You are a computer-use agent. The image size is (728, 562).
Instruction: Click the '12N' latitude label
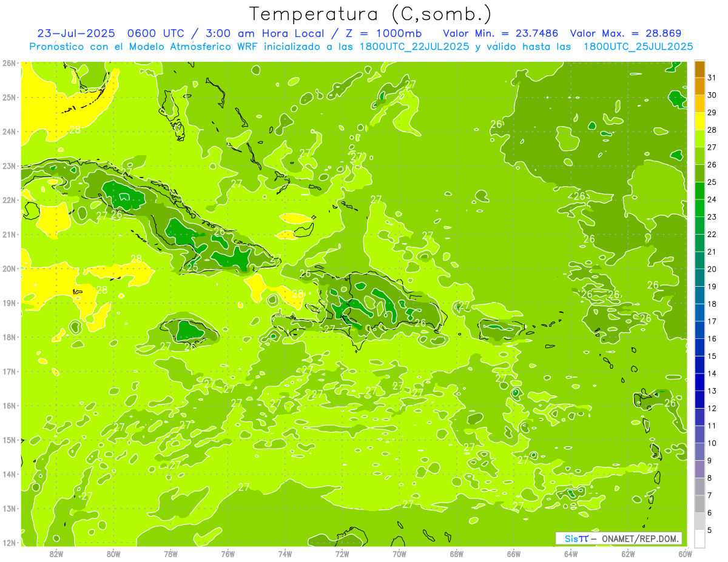(x=9, y=543)
